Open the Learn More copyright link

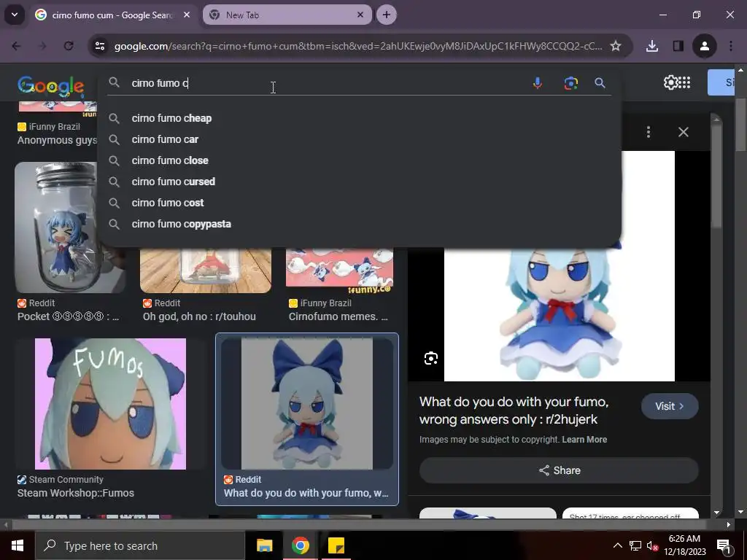pos(584,440)
